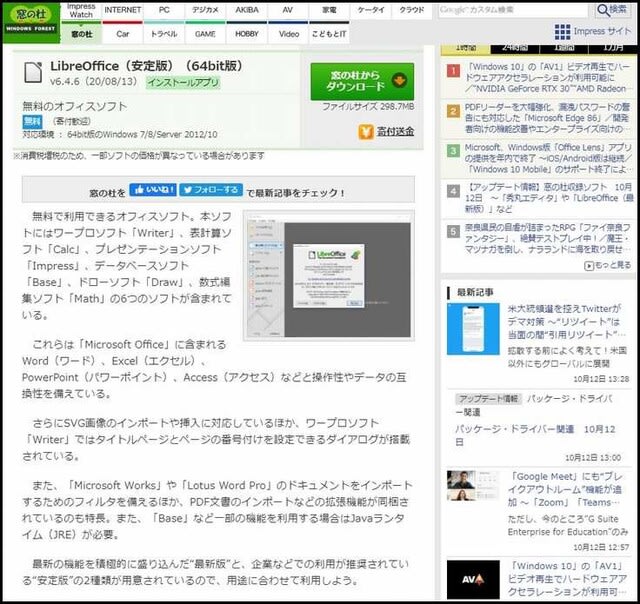The width and height of the screenshot is (640, 604).
Task: Click the Twitter フォローする button
Action: (x=211, y=190)
